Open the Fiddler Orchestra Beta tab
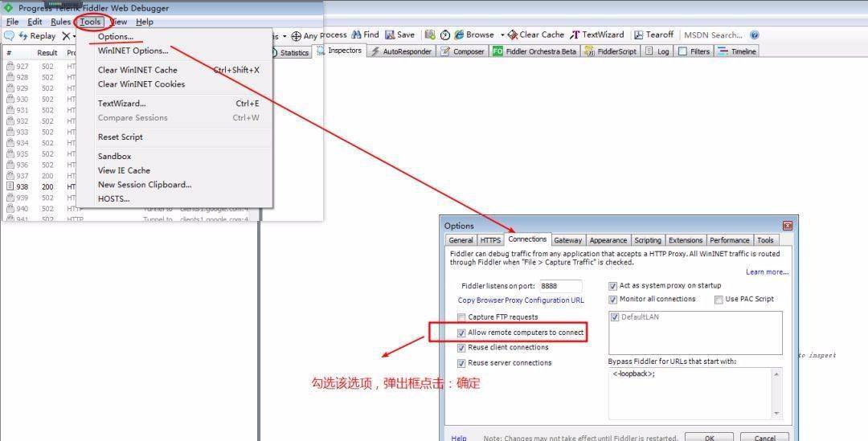 coord(534,51)
